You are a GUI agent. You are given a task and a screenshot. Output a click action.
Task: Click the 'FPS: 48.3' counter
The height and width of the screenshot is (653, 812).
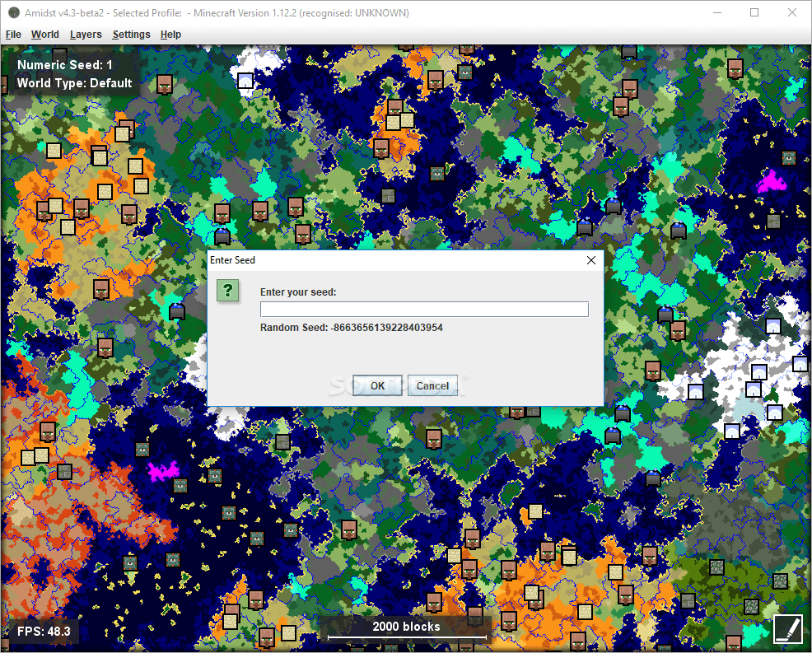(44, 632)
